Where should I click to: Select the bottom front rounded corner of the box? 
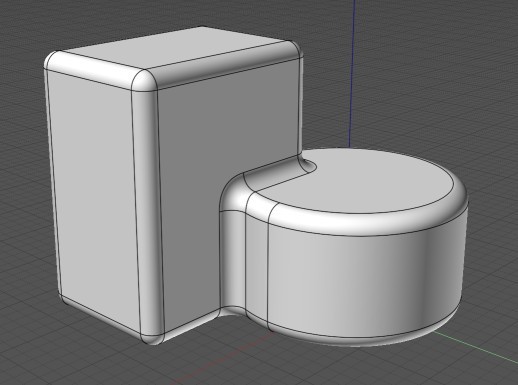pos(152,338)
